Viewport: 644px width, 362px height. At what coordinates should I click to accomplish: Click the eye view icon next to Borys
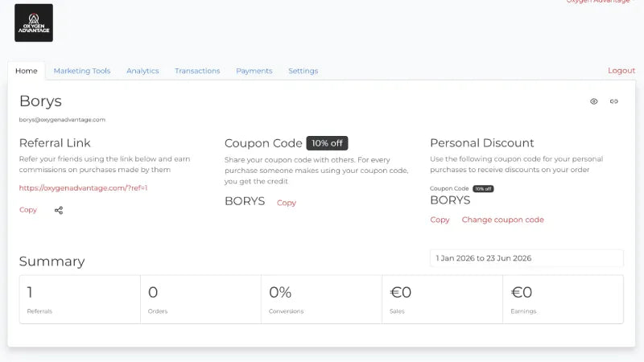tap(594, 101)
